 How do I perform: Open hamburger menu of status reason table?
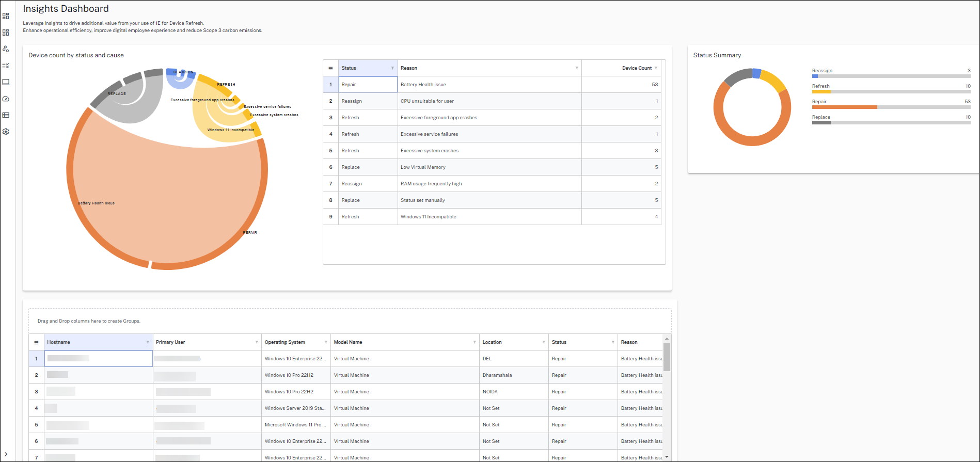pyautogui.click(x=330, y=68)
